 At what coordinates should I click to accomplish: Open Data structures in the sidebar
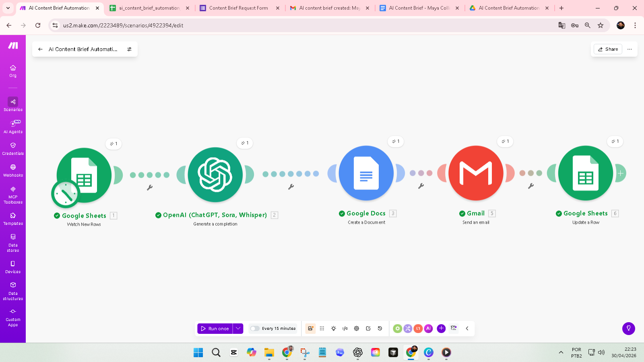[x=13, y=291]
